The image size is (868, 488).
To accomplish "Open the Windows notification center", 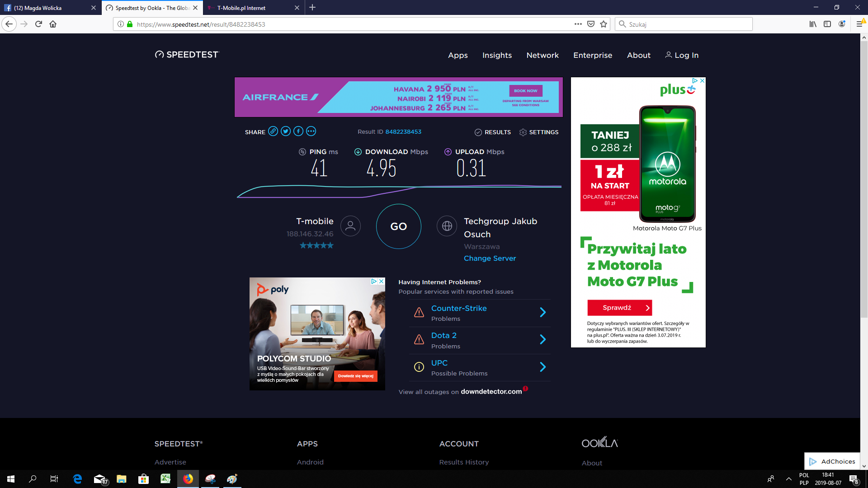I will [x=854, y=479].
